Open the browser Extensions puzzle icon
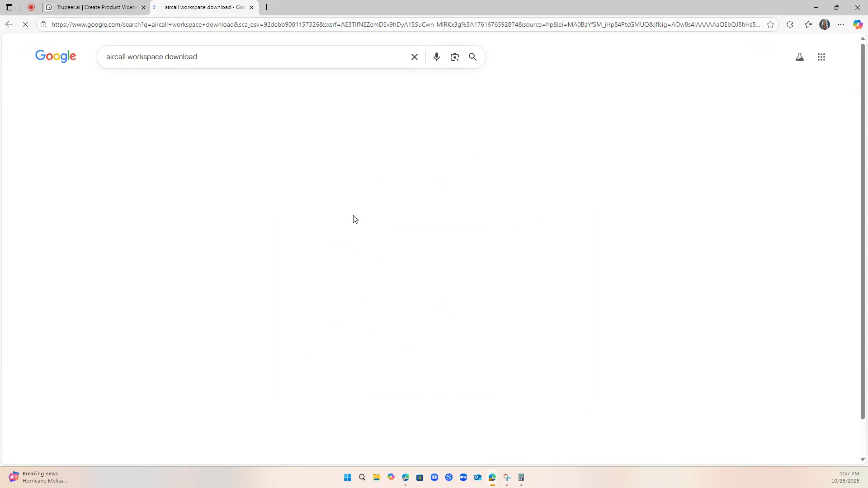Viewport: 868px width, 488px height. pos(790,24)
